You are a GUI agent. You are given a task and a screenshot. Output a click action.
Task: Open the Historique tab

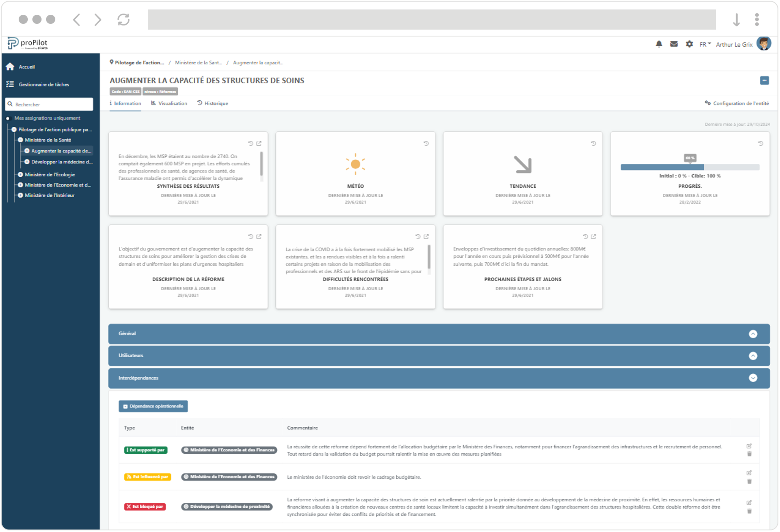click(212, 103)
